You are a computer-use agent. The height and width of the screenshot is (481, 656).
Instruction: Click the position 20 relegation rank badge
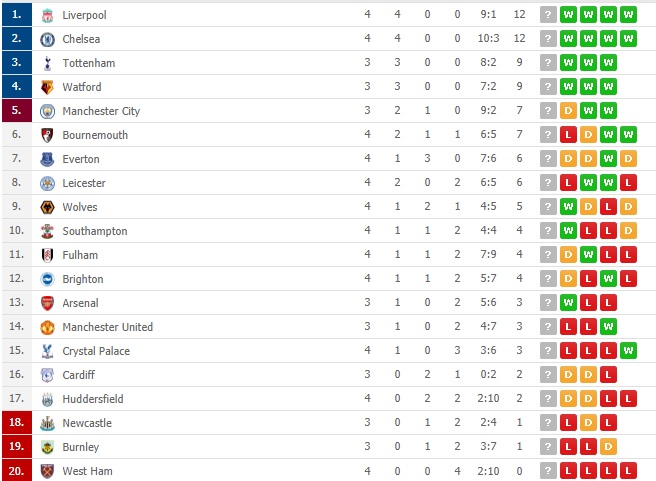pyautogui.click(x=16, y=471)
